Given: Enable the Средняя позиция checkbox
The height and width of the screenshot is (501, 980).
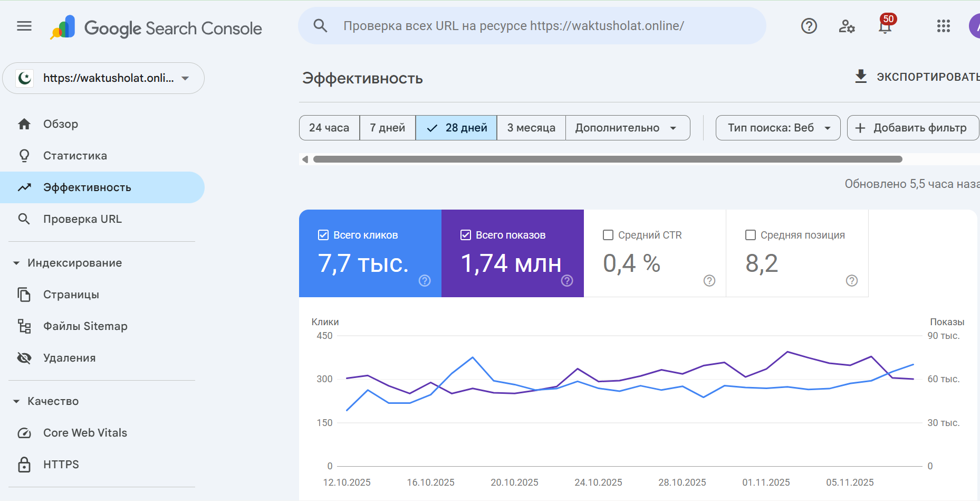Looking at the screenshot, I should pos(751,235).
